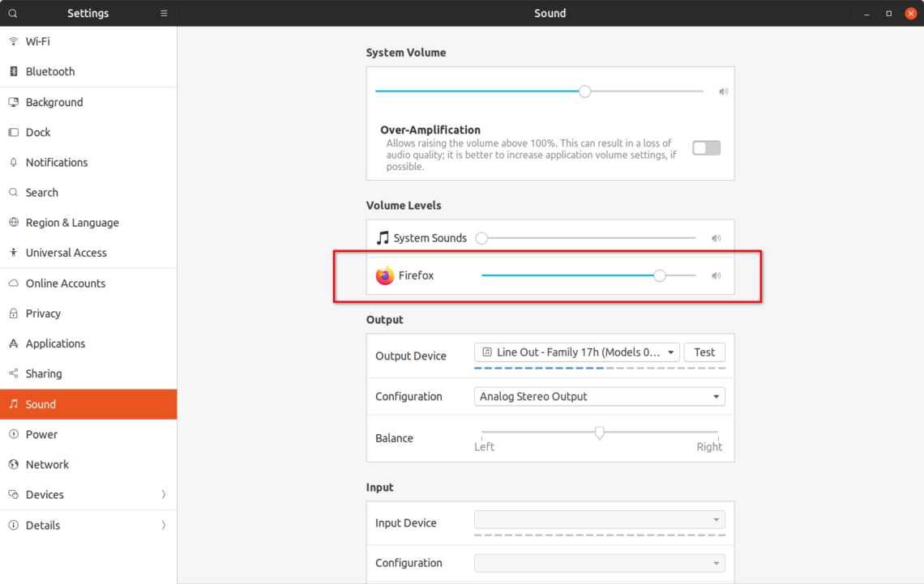Image resolution: width=924 pixels, height=584 pixels.
Task: Open the Input Configuration dropdown
Action: tap(599, 563)
